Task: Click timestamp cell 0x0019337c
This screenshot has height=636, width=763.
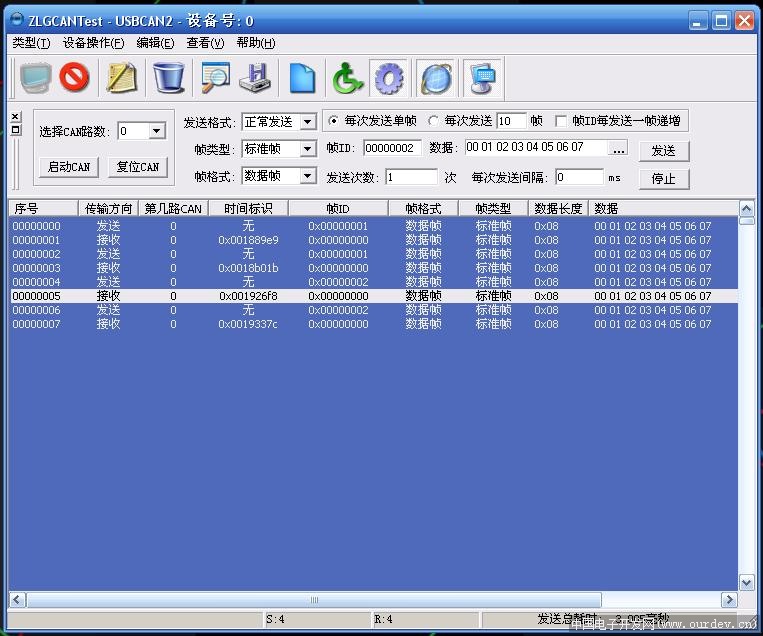Action: (248, 324)
